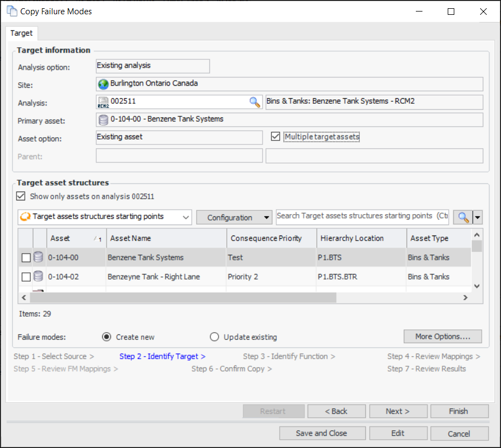Select the Target tab
The height and width of the screenshot is (448, 501).
21,33
